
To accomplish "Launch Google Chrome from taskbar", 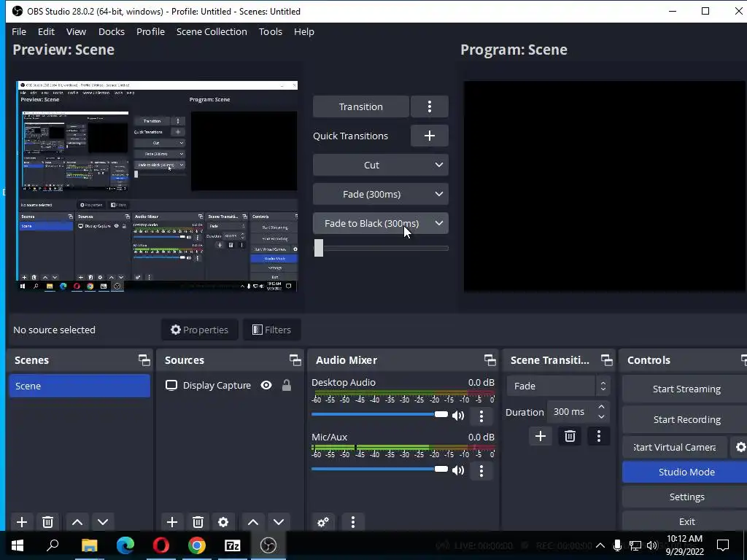I will coord(197,545).
